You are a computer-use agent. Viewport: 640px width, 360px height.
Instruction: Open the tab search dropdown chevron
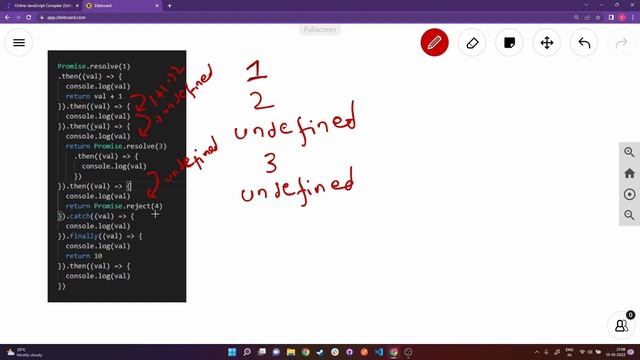[586, 5]
